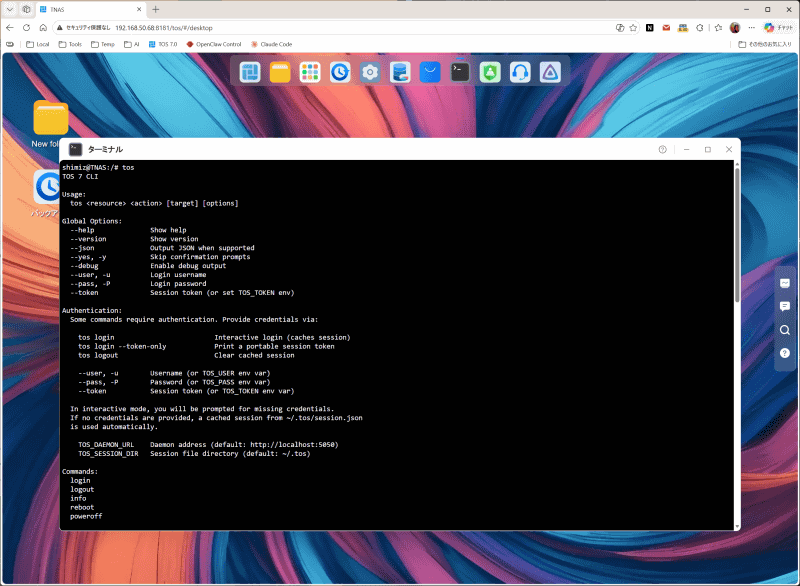800x586 pixels.
Task: Open a new browser tab with the plus button
Action: (x=156, y=9)
